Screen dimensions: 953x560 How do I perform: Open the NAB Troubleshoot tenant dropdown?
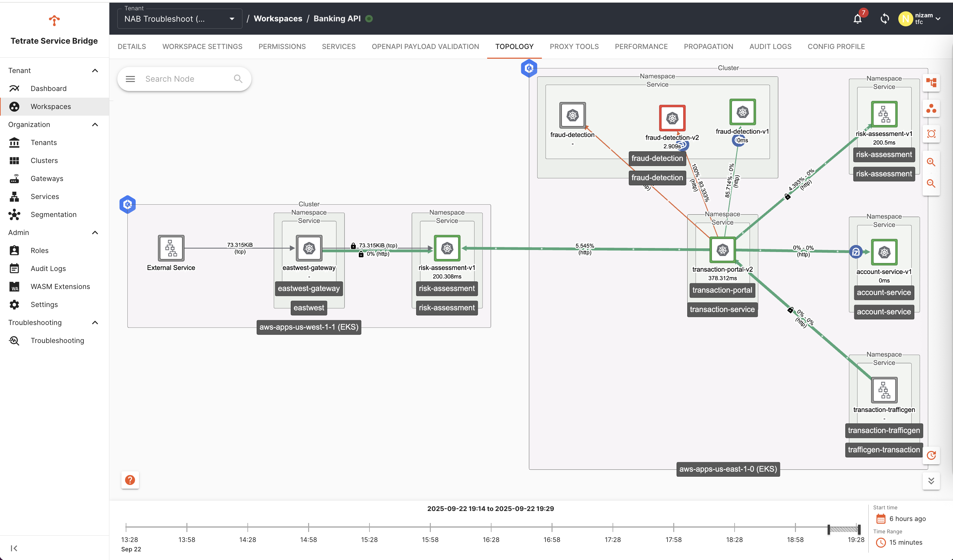(180, 19)
